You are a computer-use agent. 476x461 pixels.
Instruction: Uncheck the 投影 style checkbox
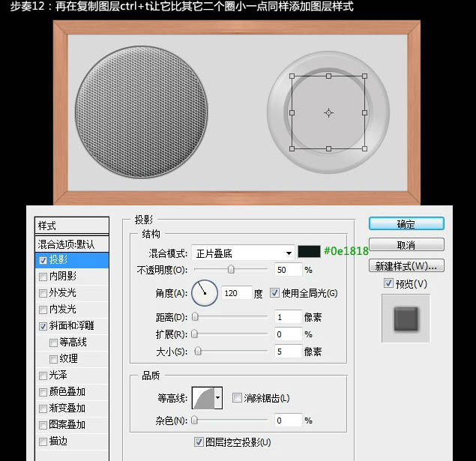43,260
